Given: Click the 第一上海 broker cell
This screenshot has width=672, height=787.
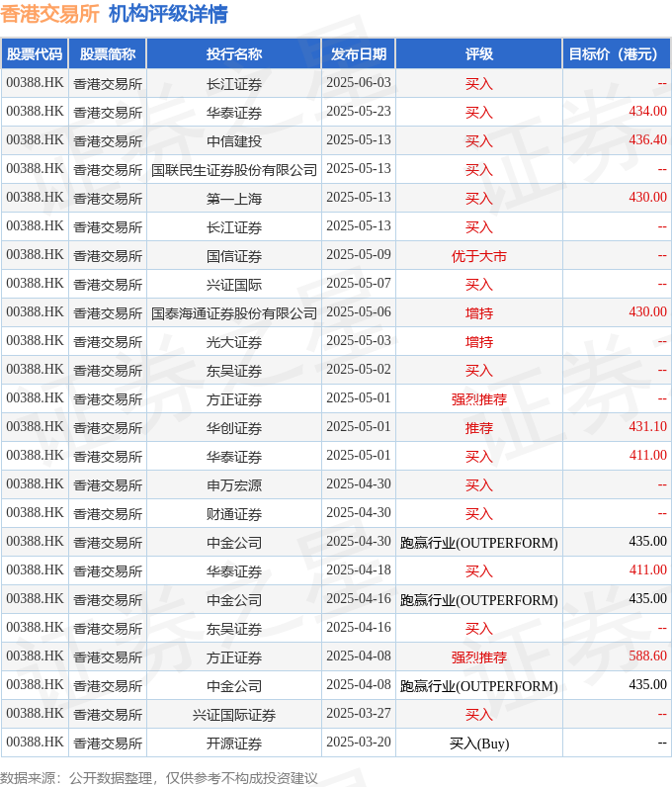Looking at the screenshot, I should point(234,199).
